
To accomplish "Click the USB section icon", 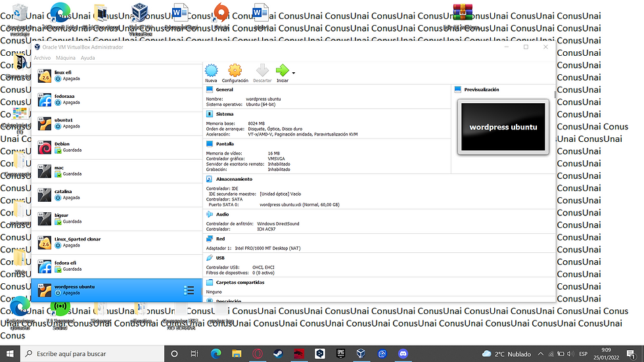I will click(x=210, y=258).
